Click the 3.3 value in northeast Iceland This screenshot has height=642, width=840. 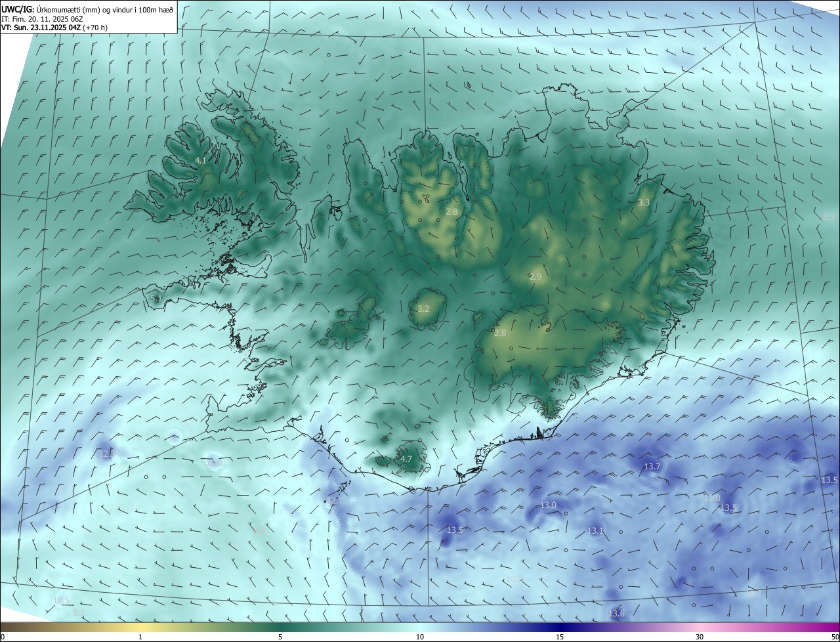pos(644,203)
